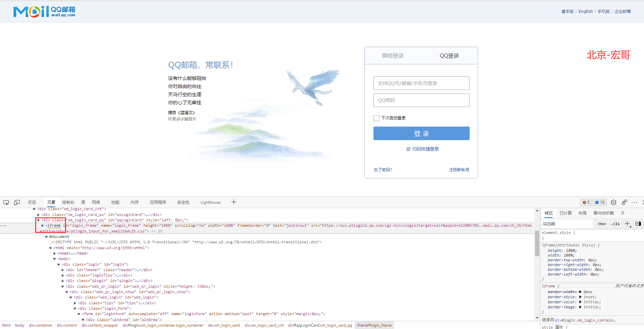Add a new style rule with plus icon
Image resolution: width=644 pixels, height=329 pixels.
tap(627, 223)
